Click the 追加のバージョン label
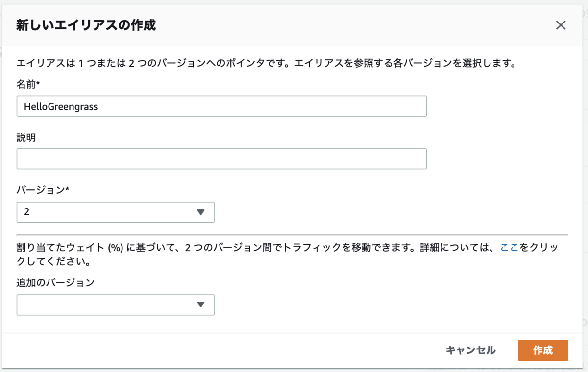Image resolution: width=588 pixels, height=372 pixels. coord(55,282)
